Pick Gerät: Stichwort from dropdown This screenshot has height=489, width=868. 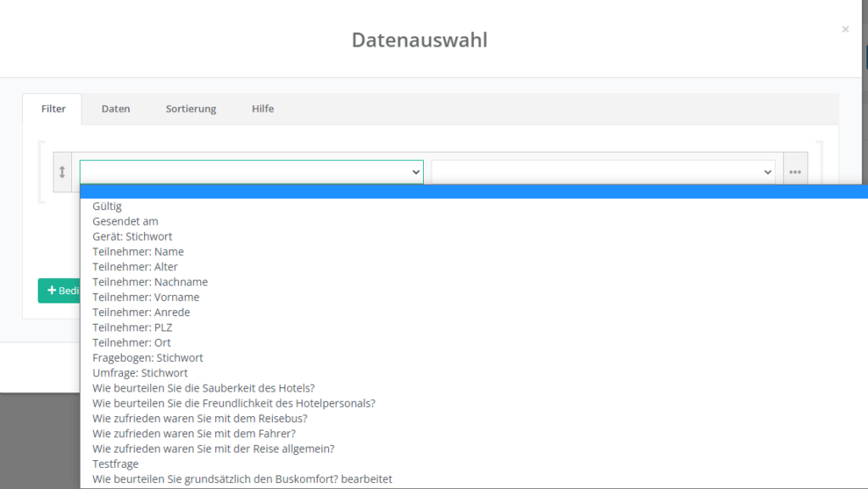coord(132,236)
